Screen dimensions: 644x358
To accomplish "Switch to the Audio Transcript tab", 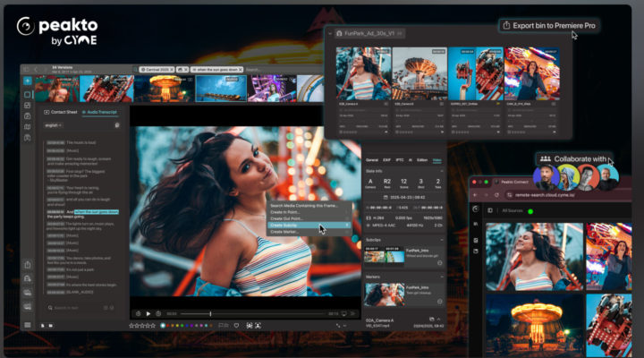I will pyautogui.click(x=99, y=112).
